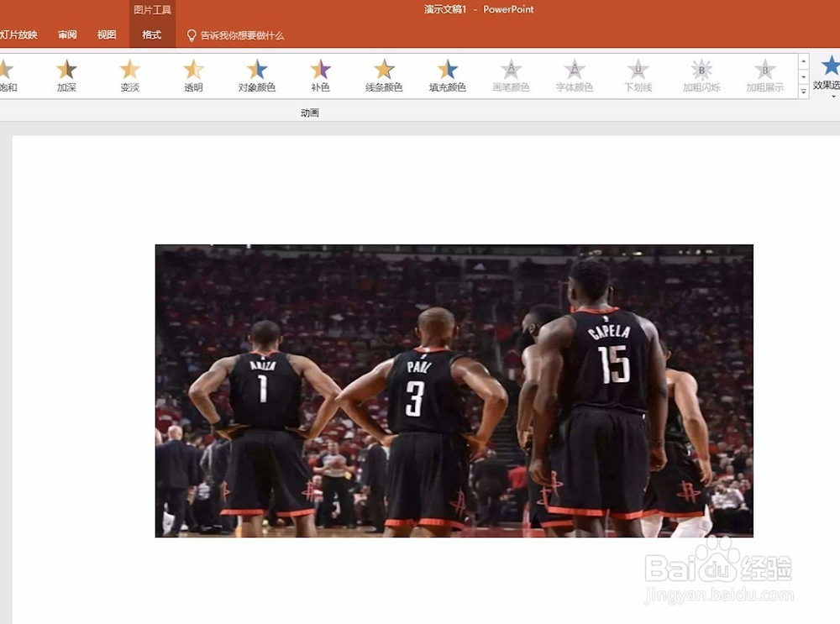Viewport: 840px width, 624px height.
Task: Apply the 加深 (Darken) emphasis animation
Action: (x=66, y=76)
